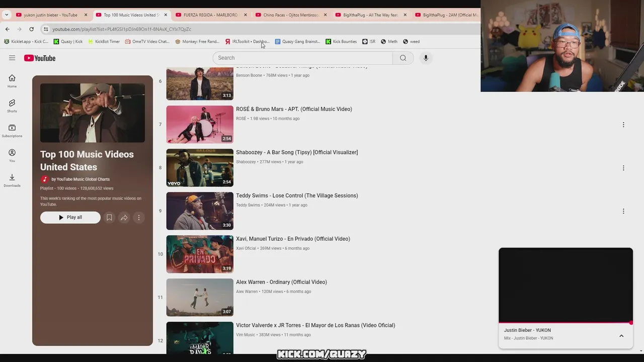Switch to yukon justin bieber tab
Image resolution: width=644 pixels, height=362 pixels.
pos(50,15)
